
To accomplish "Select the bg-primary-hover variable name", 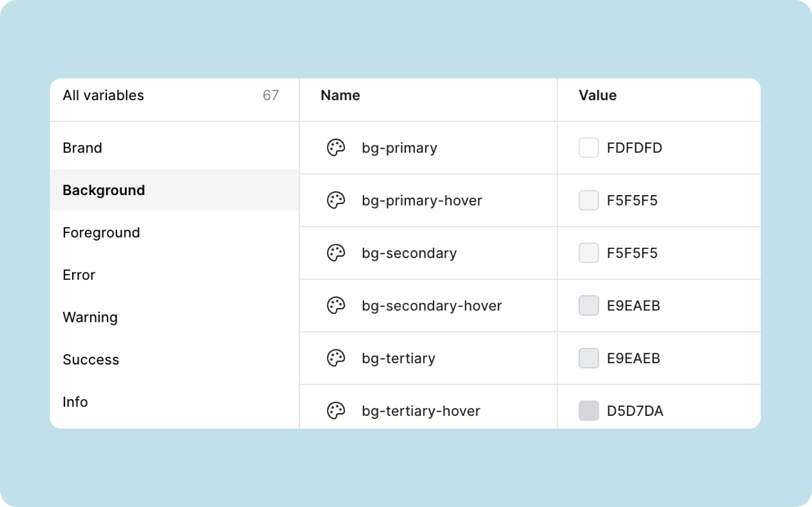I will pos(422,201).
